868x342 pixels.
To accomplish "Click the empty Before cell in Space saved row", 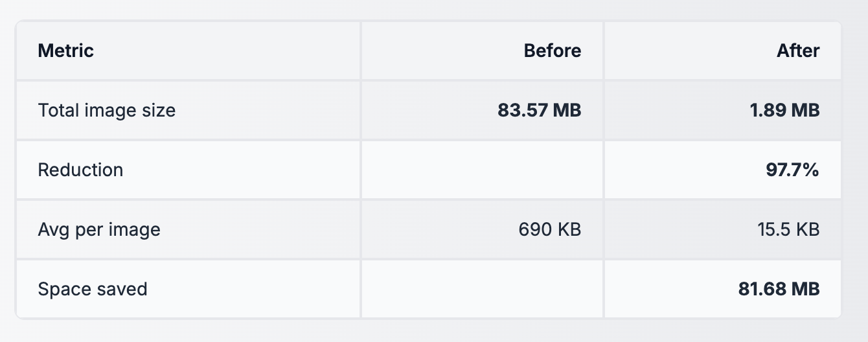I will tap(482, 289).
